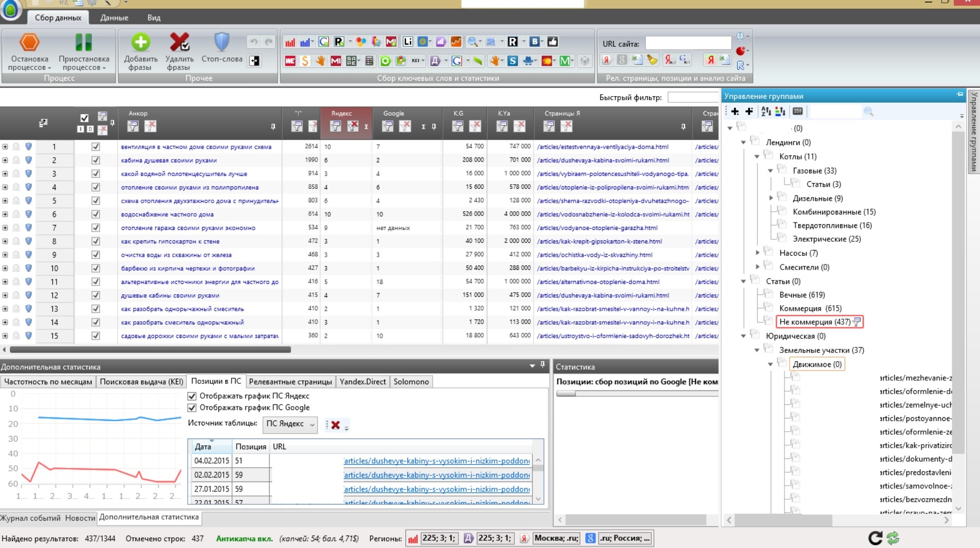Pin the Управление группами panel
Viewport: 980px width, 548px height.
(x=960, y=95)
